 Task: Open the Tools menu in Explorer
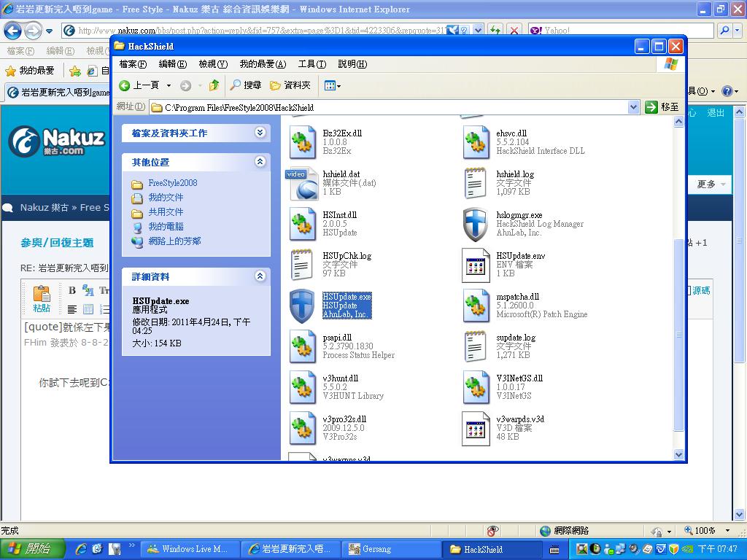tap(311, 64)
